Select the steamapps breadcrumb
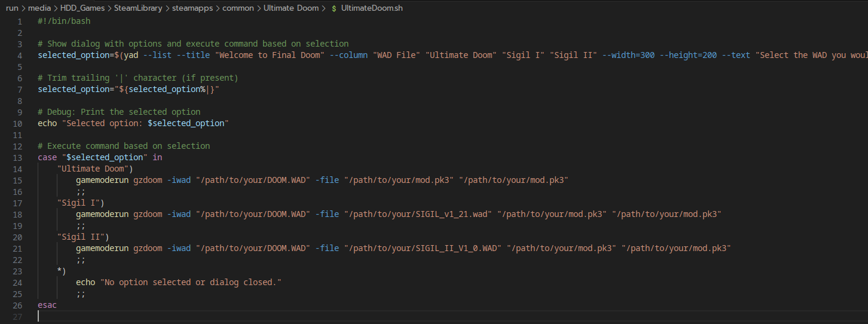 (192, 8)
